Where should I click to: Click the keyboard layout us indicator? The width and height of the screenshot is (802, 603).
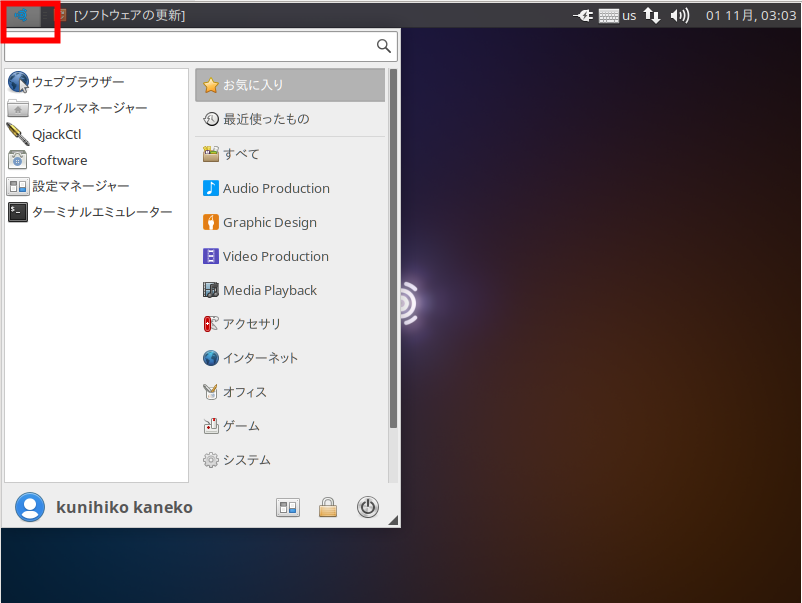[617, 16]
